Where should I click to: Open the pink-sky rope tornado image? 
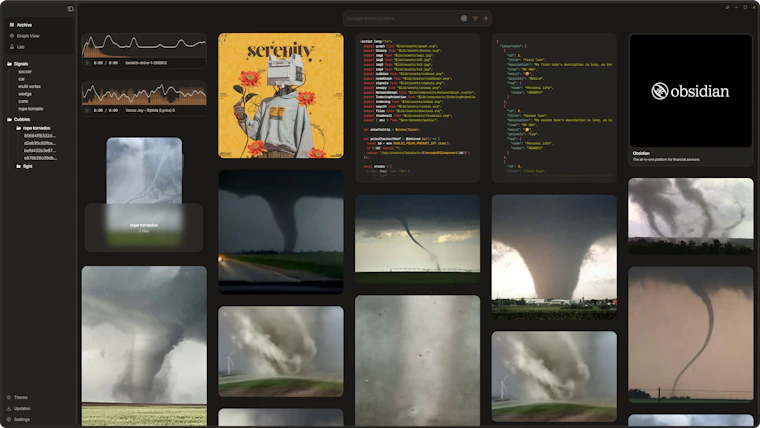click(691, 334)
